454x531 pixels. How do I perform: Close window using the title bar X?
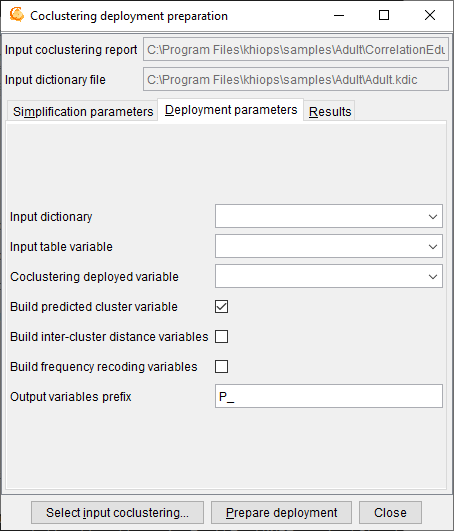point(430,15)
